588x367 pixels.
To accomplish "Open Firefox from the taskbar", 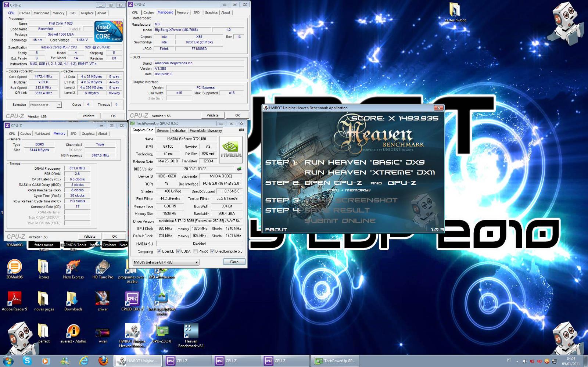I will (103, 361).
